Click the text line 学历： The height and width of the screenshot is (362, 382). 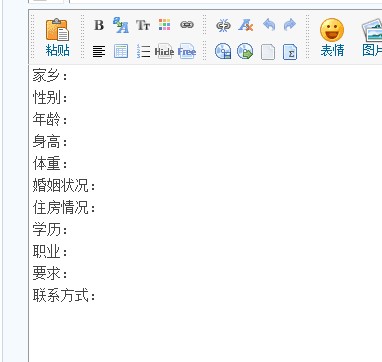click(x=50, y=230)
